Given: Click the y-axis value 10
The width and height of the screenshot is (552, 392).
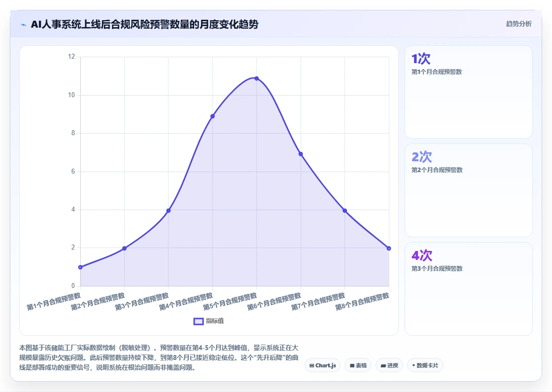Looking at the screenshot, I should (71, 95).
